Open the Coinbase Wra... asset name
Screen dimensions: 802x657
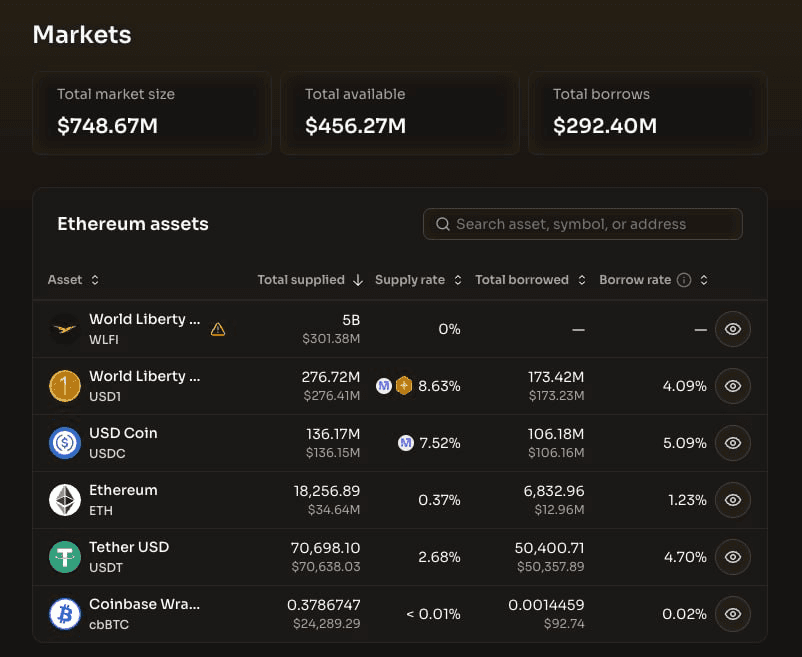145,604
